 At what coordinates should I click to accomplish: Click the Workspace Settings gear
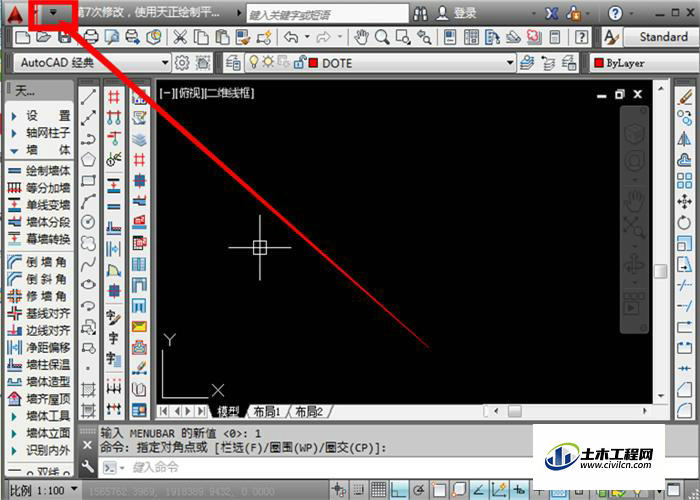(x=182, y=63)
